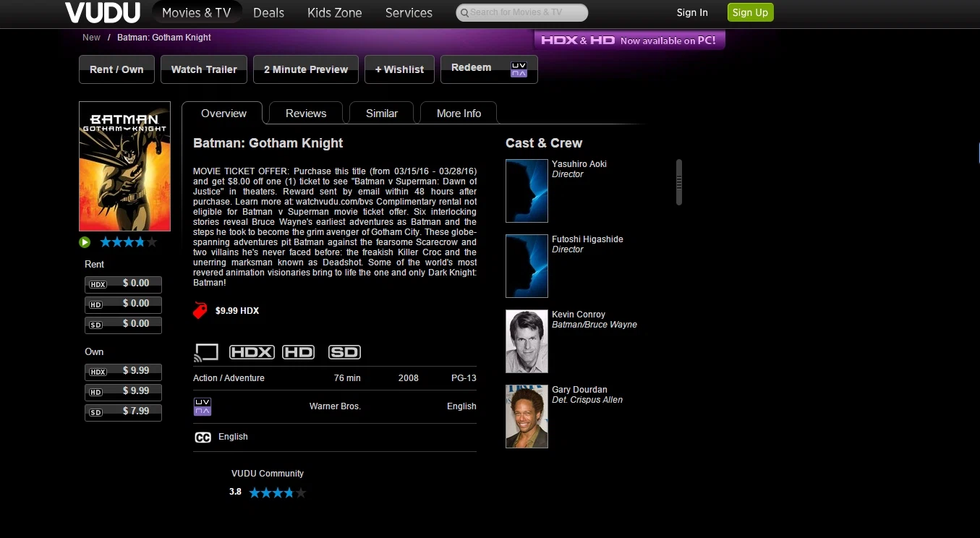Click the large HD format badge
This screenshot has height=538, width=980.
pyautogui.click(x=299, y=352)
